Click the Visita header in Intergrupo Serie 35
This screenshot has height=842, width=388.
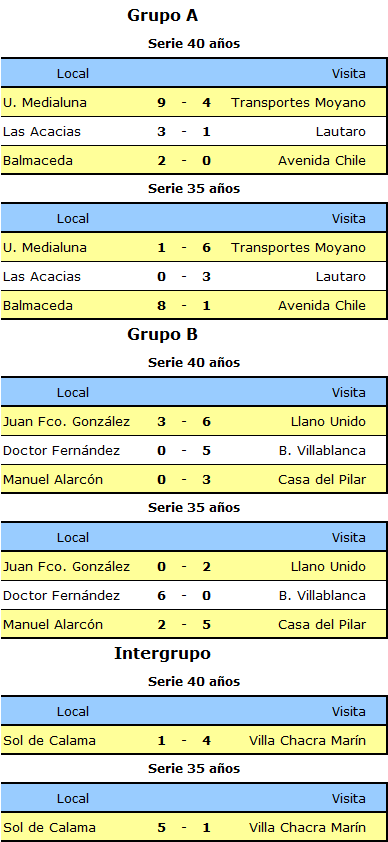[x=349, y=799]
